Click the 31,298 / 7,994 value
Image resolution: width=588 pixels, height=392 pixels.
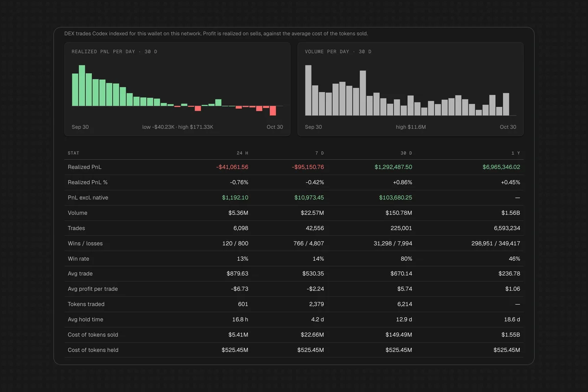tap(393, 243)
